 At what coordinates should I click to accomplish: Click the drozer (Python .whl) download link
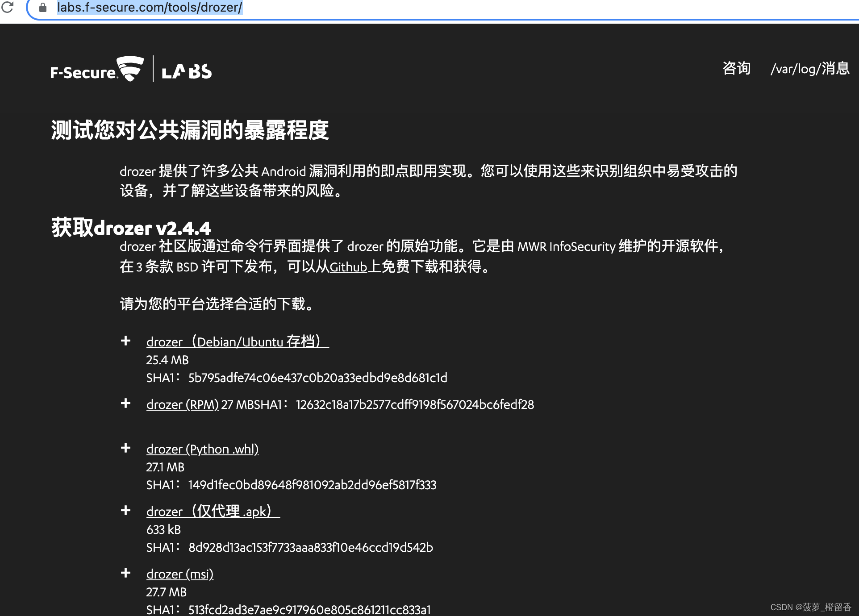click(202, 449)
